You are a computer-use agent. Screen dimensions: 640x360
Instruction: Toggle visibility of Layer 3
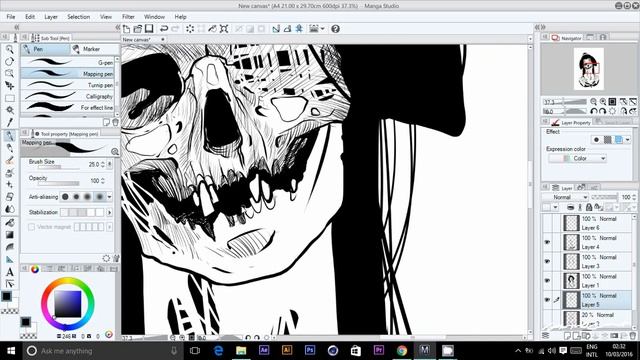[x=547, y=261]
